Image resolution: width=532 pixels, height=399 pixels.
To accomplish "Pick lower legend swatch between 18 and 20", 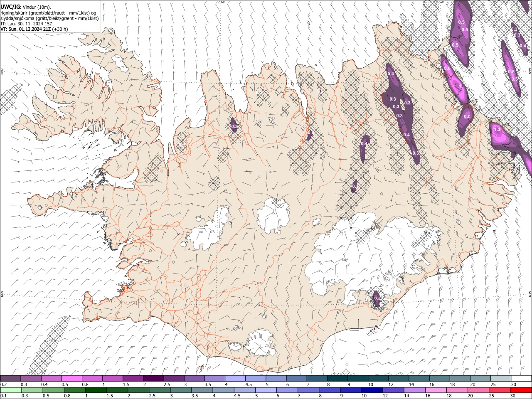I will click(456, 390).
